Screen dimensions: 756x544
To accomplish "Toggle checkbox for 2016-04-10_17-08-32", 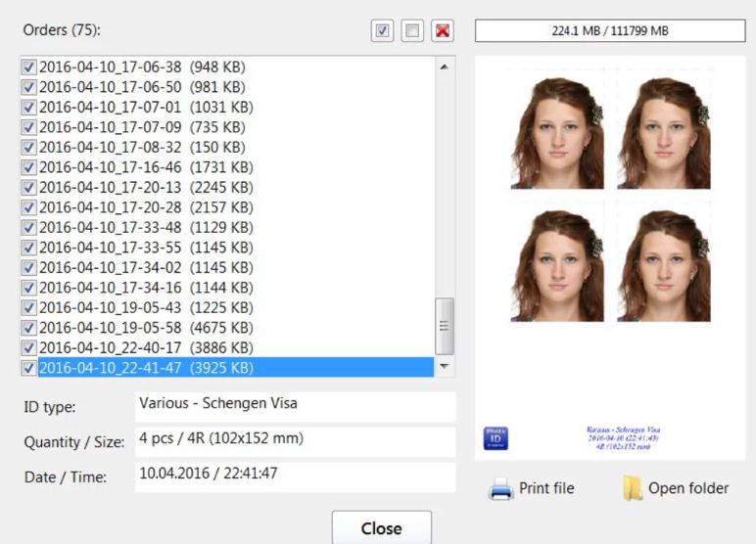I will pyautogui.click(x=29, y=147).
